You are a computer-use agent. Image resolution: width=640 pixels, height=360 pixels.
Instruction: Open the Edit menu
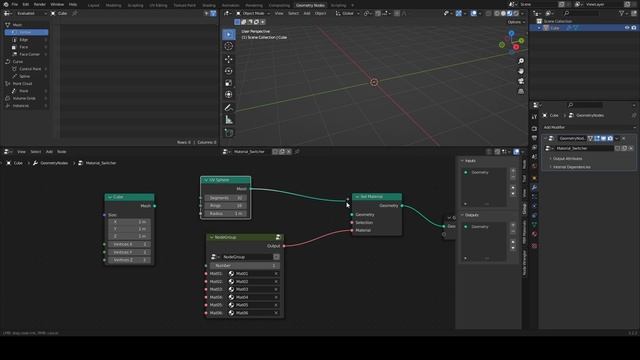[x=26, y=4]
